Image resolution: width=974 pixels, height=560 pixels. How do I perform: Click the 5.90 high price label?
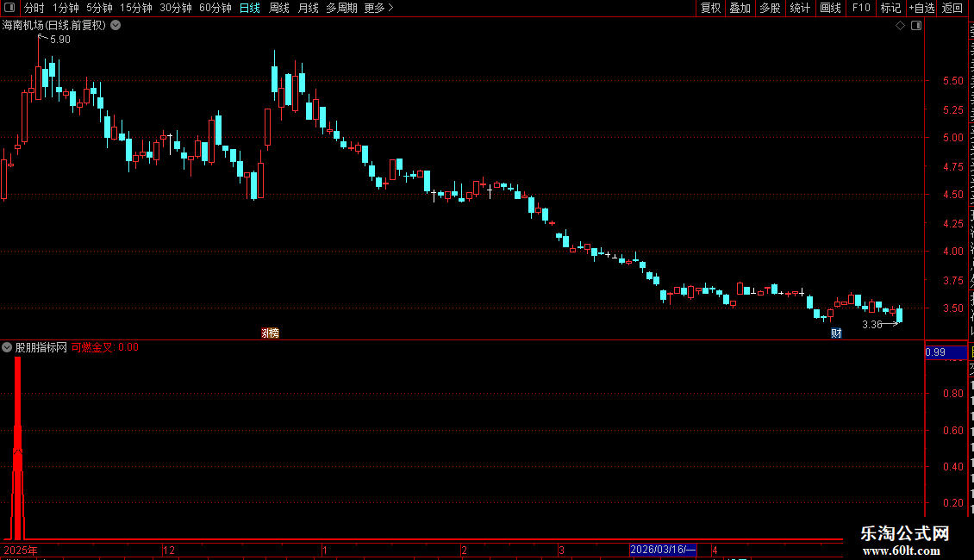tap(60, 40)
